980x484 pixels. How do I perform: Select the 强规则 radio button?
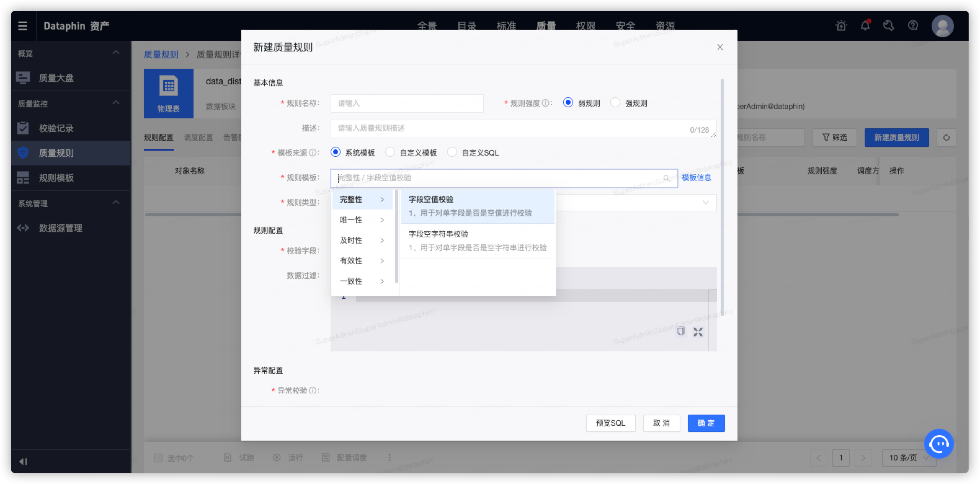615,103
